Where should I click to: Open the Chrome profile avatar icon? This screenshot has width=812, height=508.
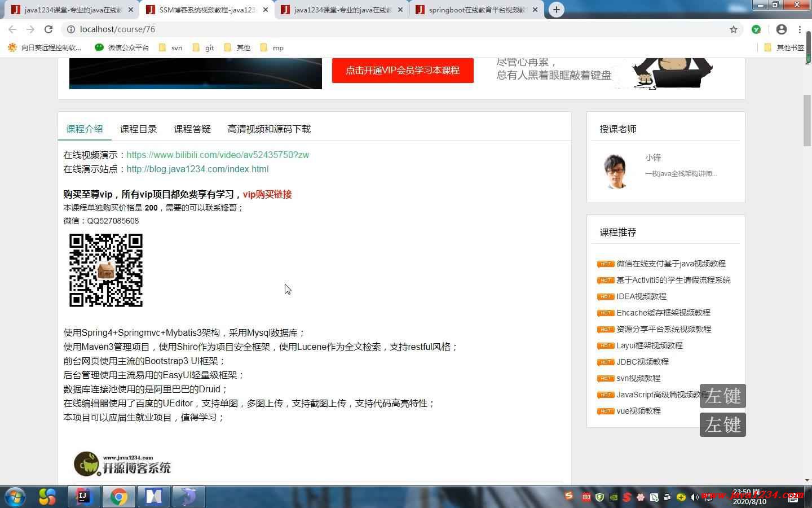(x=782, y=29)
